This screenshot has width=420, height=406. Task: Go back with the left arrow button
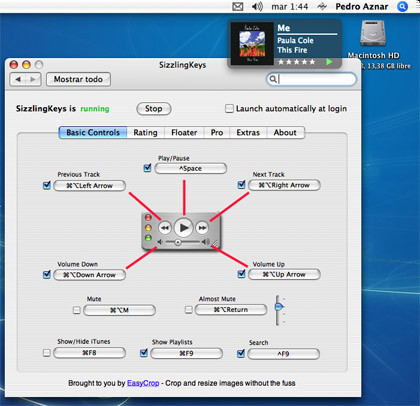pyautogui.click(x=18, y=79)
